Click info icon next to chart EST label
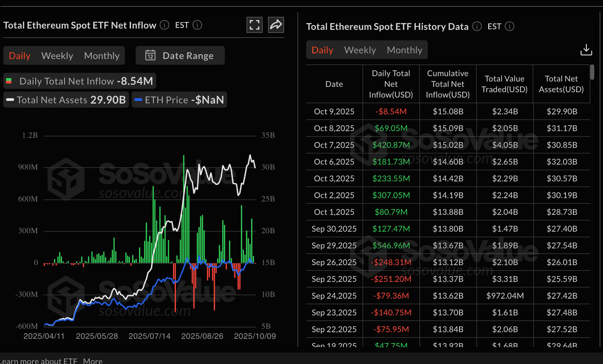 coord(197,25)
